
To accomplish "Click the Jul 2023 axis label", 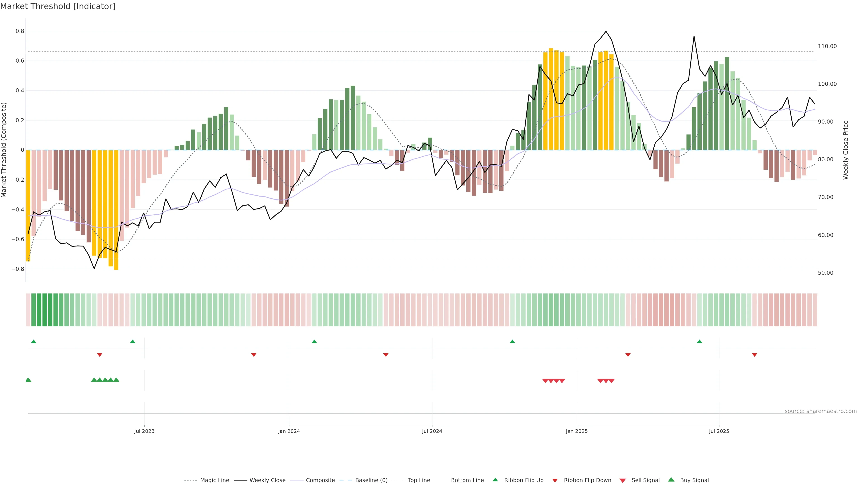I will 144,431.
